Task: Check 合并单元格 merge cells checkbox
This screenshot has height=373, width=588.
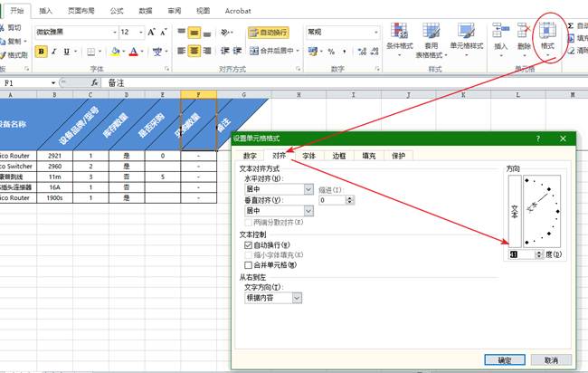Action: pos(248,265)
